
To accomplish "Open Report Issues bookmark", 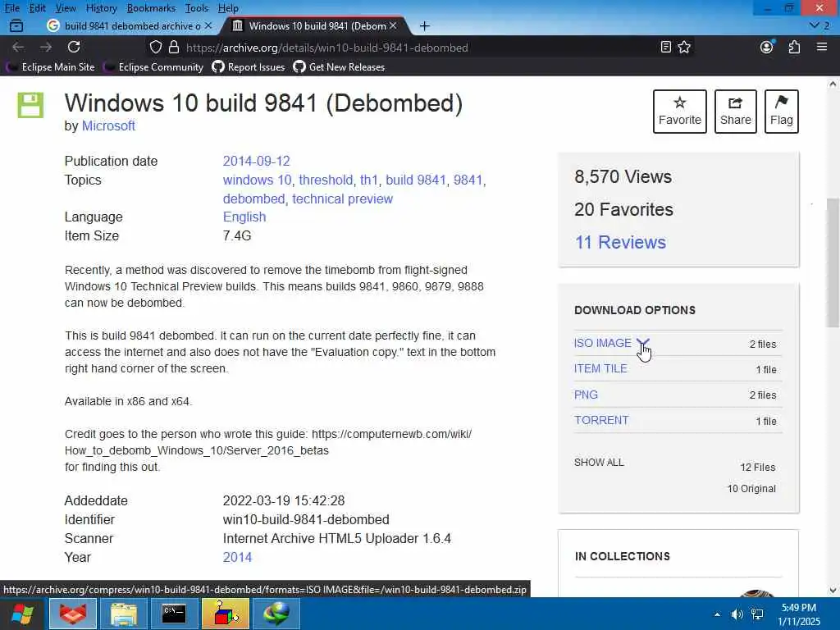I will tap(248, 67).
